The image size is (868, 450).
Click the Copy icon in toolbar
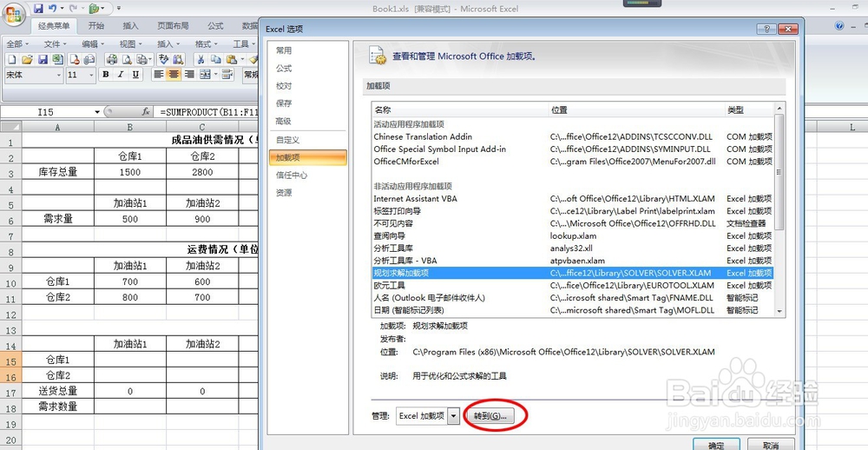[215, 59]
